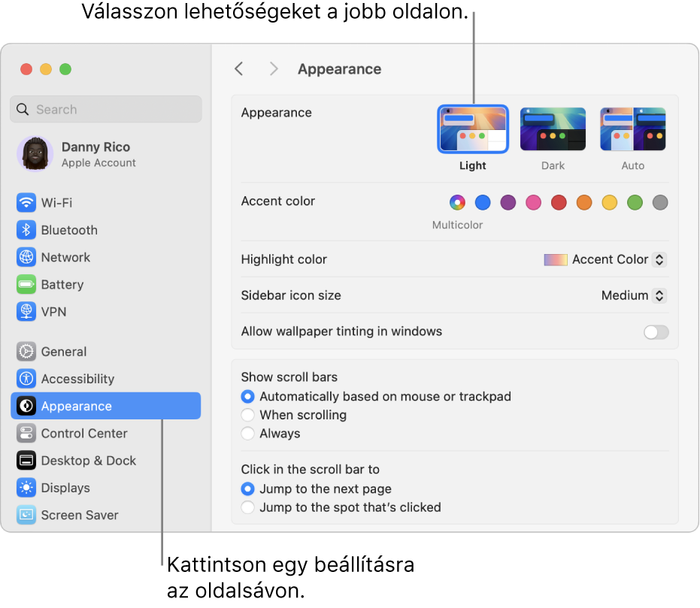Open Screen Saver settings label
The height and width of the screenshot is (608, 700).
(x=80, y=516)
